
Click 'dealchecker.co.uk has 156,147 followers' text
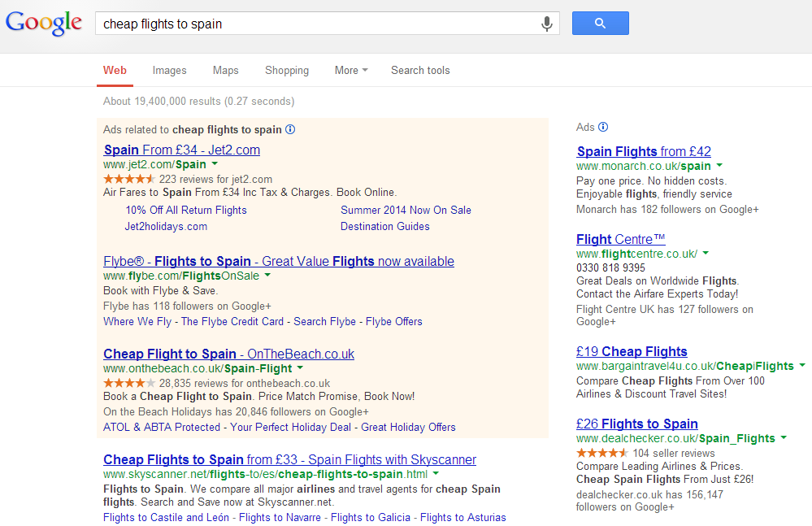click(650, 501)
